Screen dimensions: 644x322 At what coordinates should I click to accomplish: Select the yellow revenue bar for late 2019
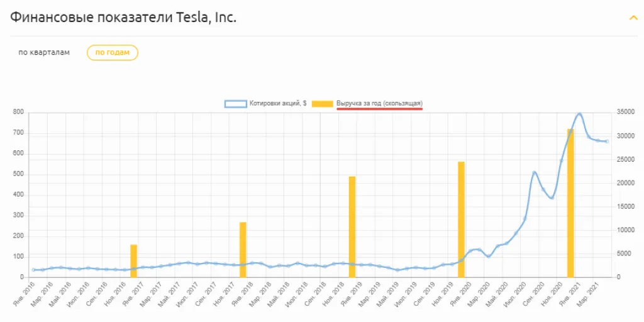461,219
